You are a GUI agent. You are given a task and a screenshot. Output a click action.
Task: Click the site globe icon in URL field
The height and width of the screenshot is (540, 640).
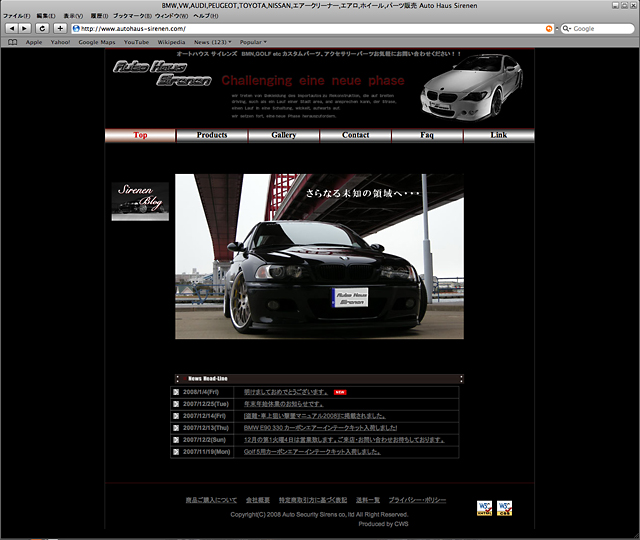(76, 29)
